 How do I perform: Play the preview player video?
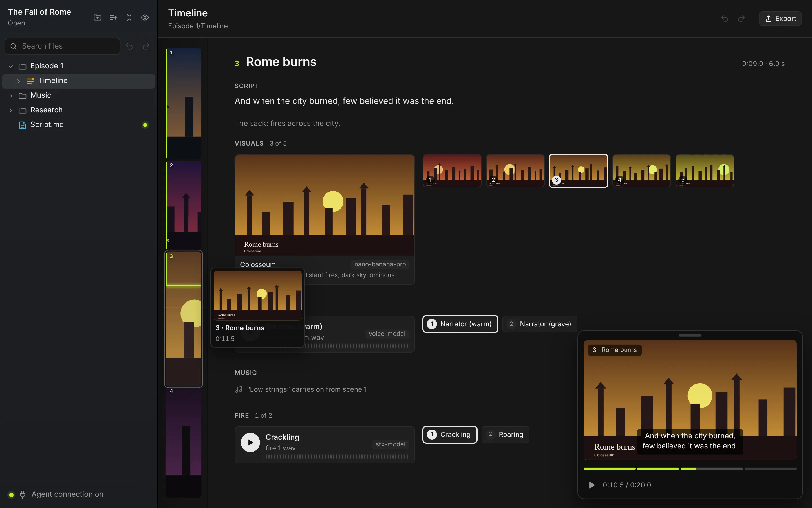592,485
